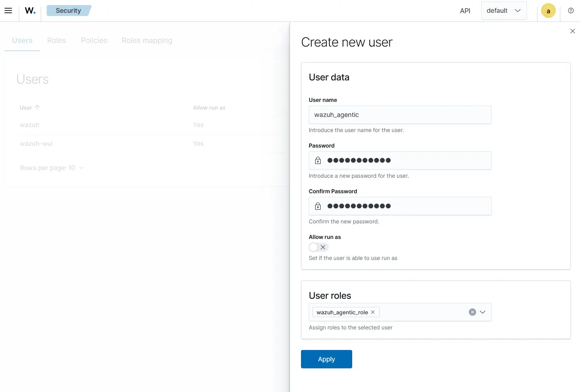Click the lock icon in Confirm Password field
580x392 pixels.
click(x=318, y=206)
